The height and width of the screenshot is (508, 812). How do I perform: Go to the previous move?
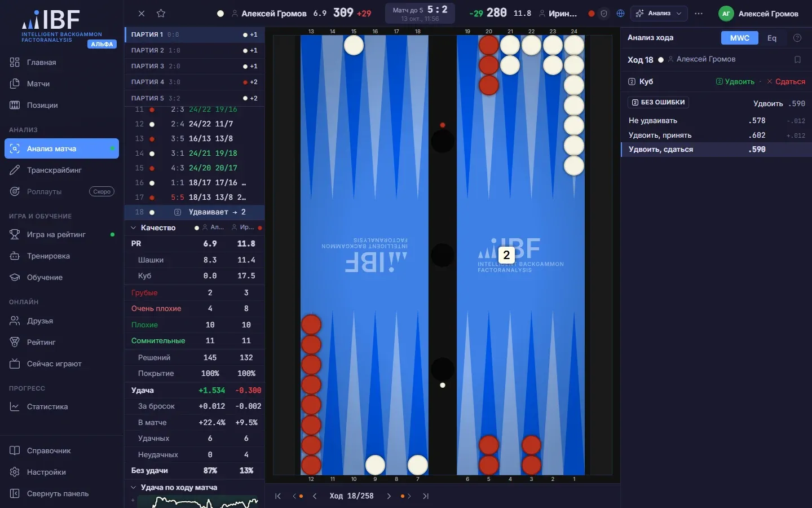tap(315, 496)
